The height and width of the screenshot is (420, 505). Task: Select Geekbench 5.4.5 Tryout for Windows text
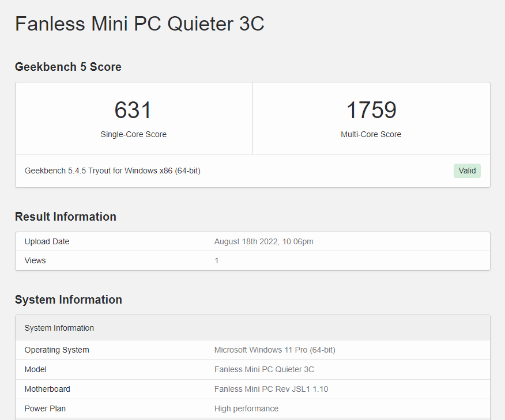(112, 171)
